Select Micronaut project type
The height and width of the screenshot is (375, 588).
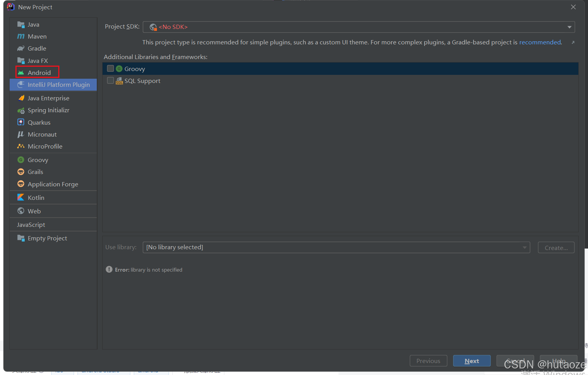click(53, 134)
